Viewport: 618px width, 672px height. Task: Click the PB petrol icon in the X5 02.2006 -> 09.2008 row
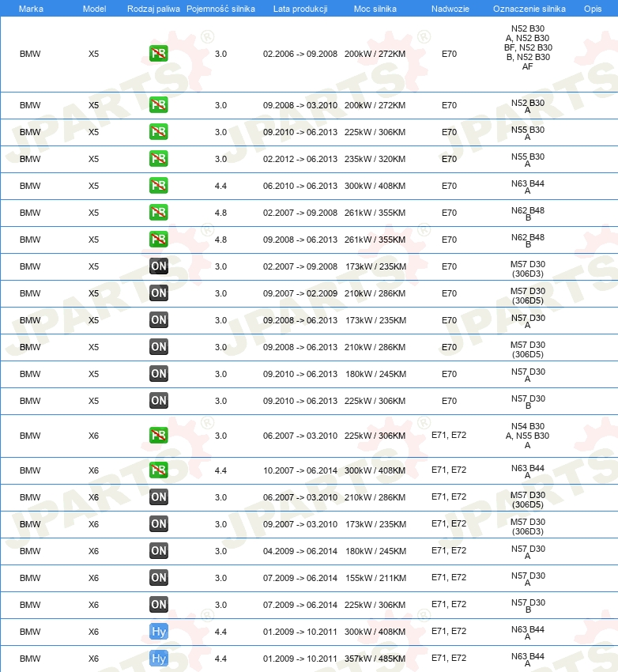pyautogui.click(x=159, y=54)
